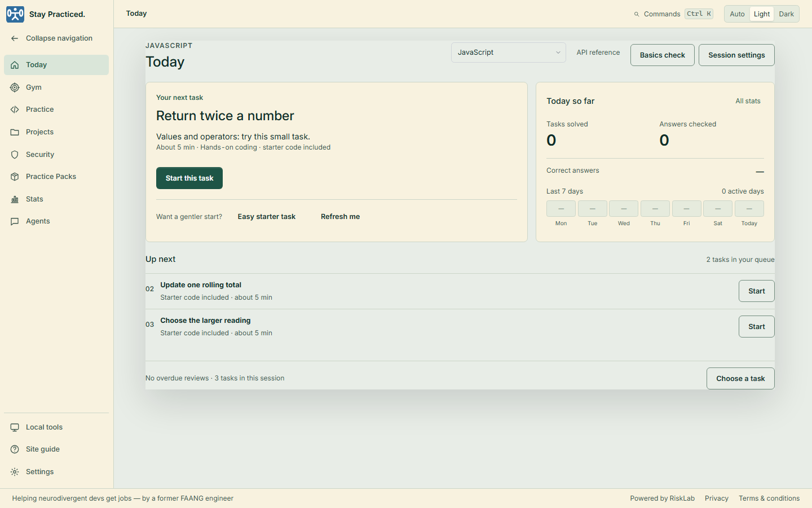This screenshot has width=812, height=508.
Task: Click the Security shield icon
Action: coord(15,155)
